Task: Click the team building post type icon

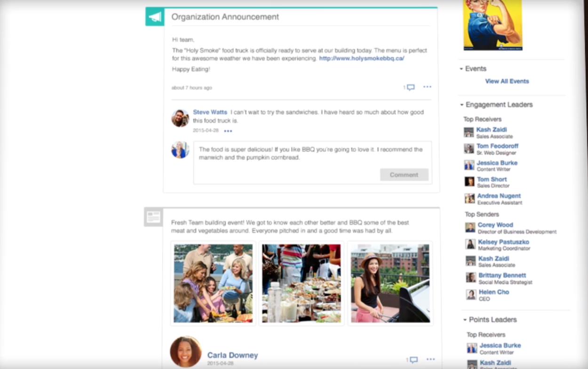Action: (153, 217)
